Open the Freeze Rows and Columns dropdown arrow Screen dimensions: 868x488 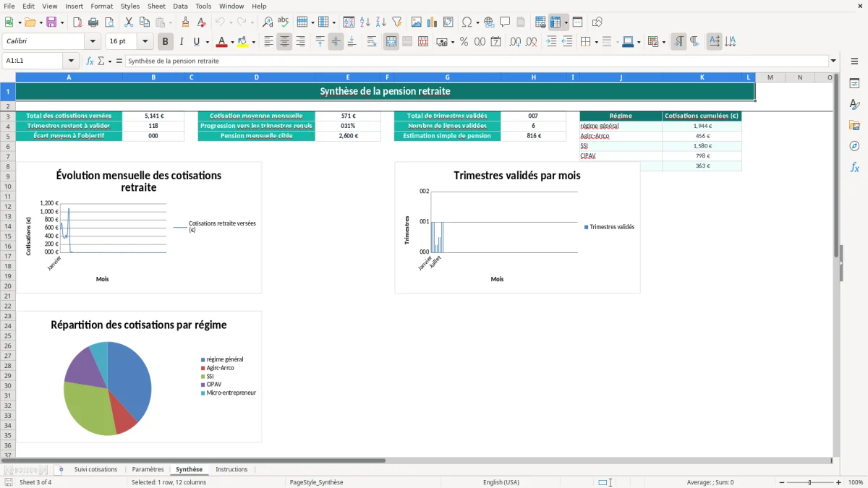(566, 22)
